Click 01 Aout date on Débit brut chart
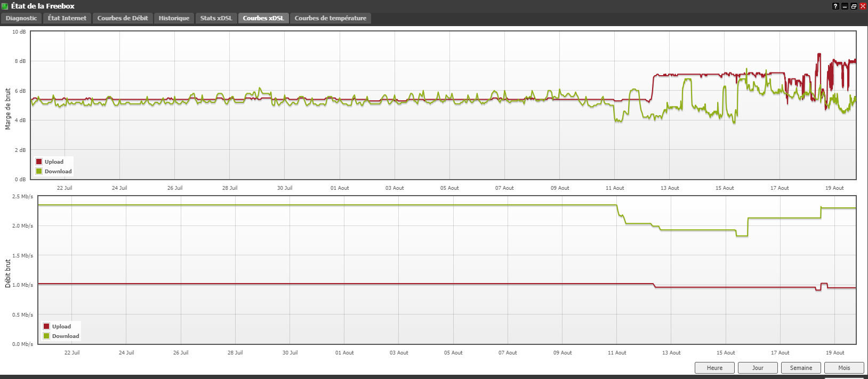 click(344, 352)
